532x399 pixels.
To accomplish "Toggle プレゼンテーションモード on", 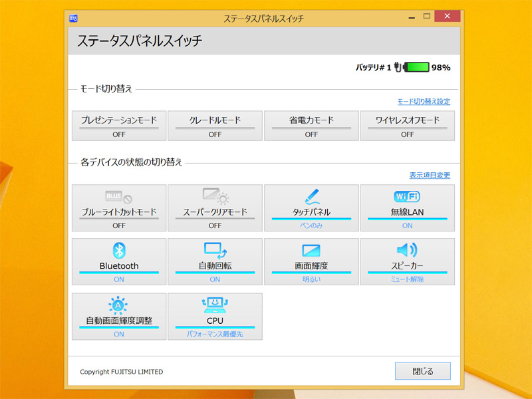I will (118, 126).
